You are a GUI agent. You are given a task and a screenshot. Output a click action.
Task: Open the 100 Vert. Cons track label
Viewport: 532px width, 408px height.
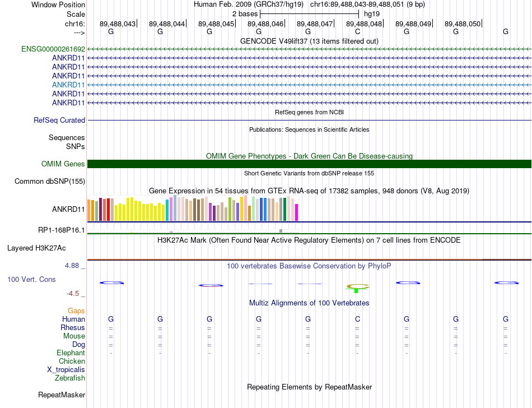pos(31,279)
